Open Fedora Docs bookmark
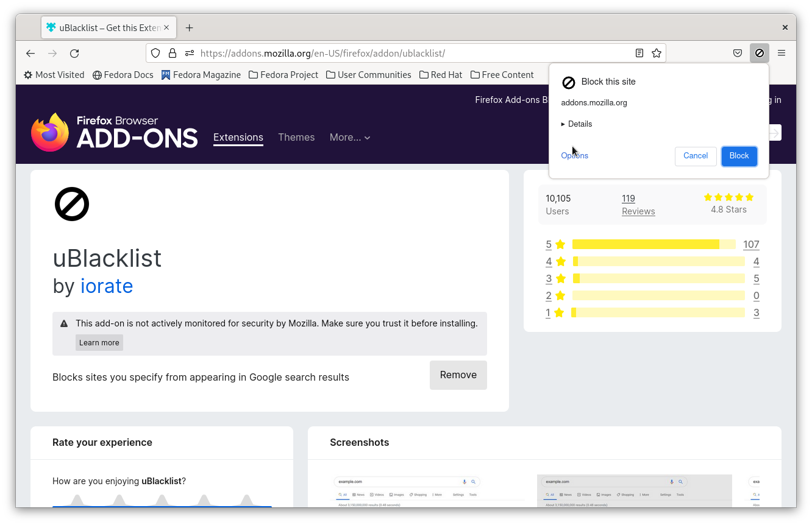The image size is (812, 525). (123, 75)
